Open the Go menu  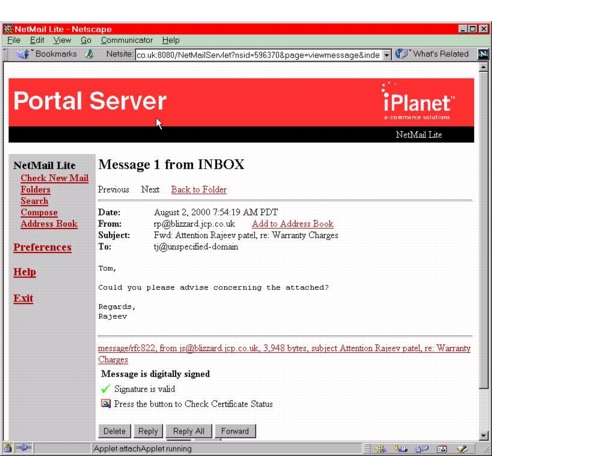(x=86, y=40)
